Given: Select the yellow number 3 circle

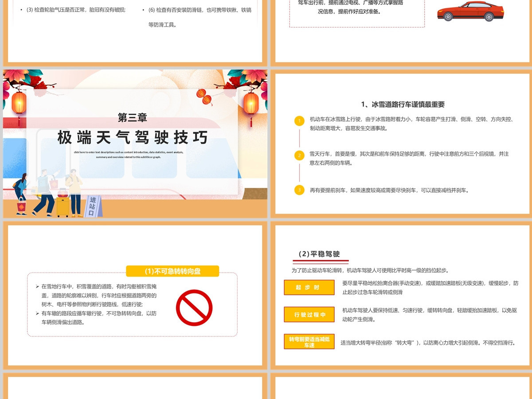Looking at the screenshot, I should click(299, 190).
